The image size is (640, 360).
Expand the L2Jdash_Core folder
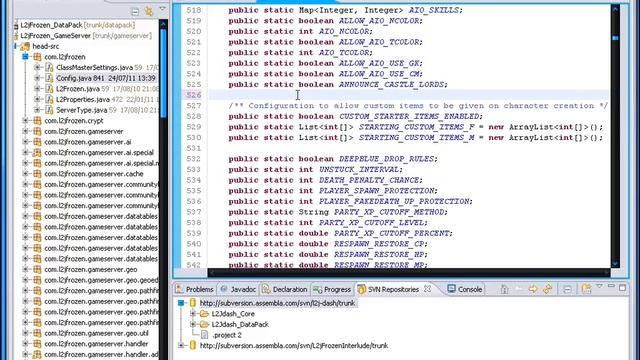193,314
